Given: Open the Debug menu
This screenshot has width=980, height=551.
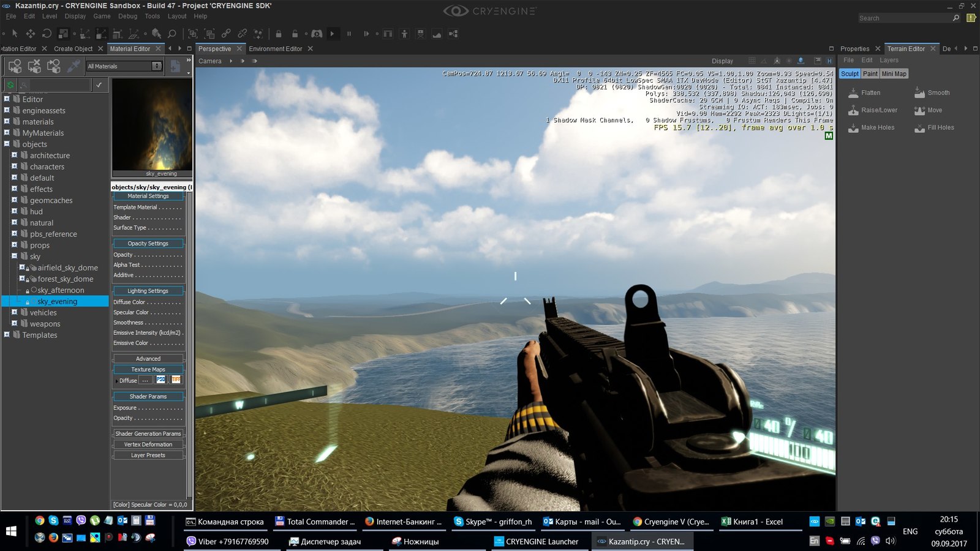Looking at the screenshot, I should pos(127,17).
